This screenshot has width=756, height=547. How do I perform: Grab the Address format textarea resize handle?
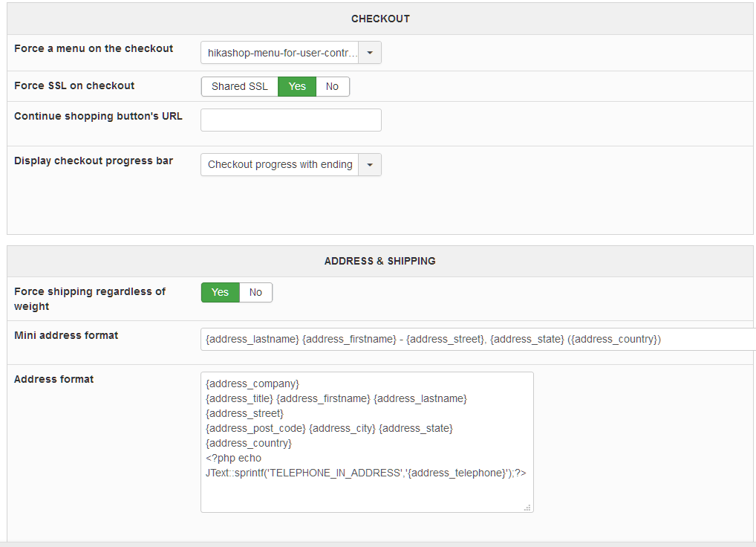527,508
